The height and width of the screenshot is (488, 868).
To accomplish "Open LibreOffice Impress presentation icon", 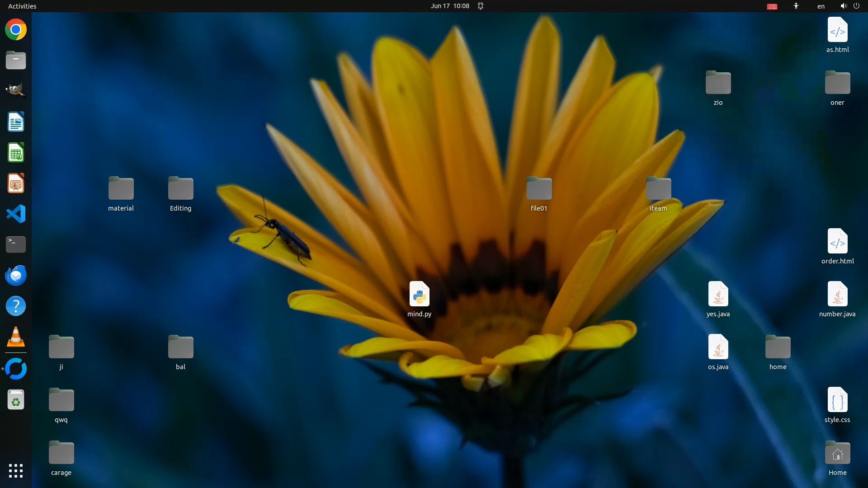I will coord(16,183).
